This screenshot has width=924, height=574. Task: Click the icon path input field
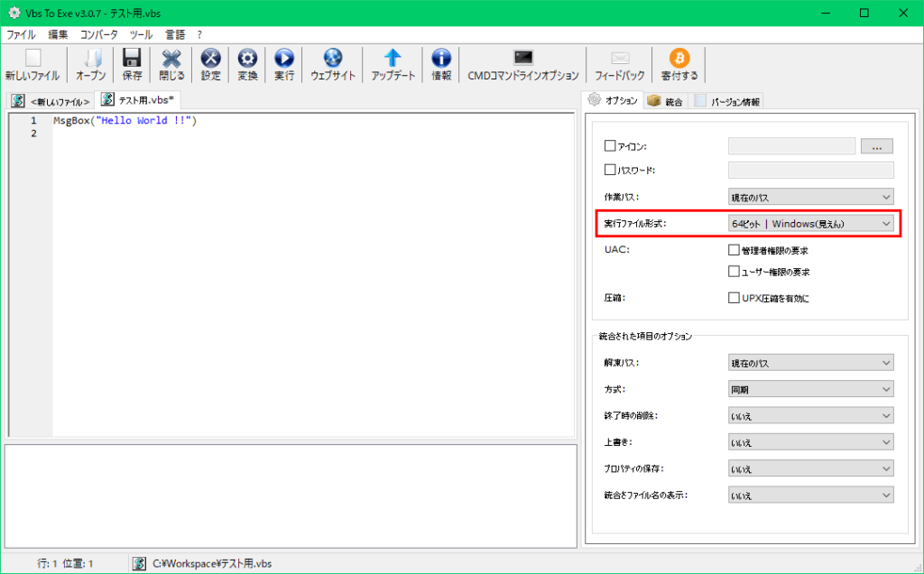[791, 145]
